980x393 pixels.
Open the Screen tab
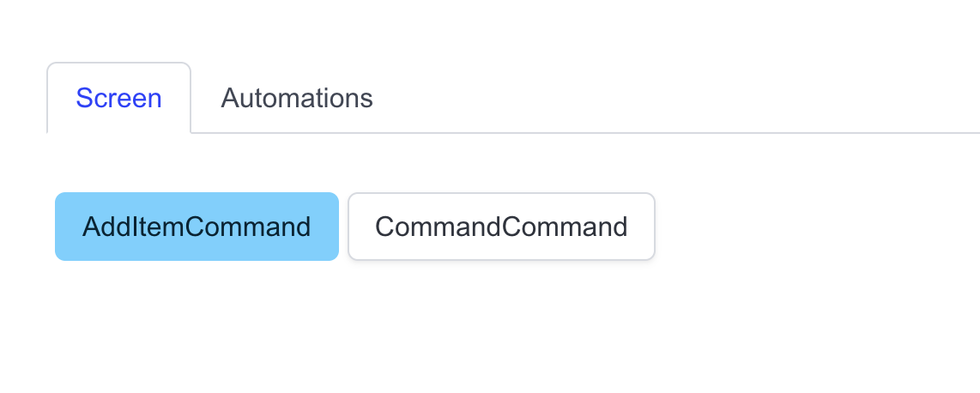[118, 98]
